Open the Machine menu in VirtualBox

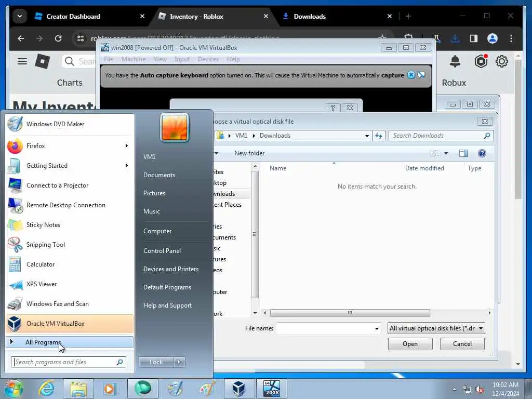coord(134,59)
